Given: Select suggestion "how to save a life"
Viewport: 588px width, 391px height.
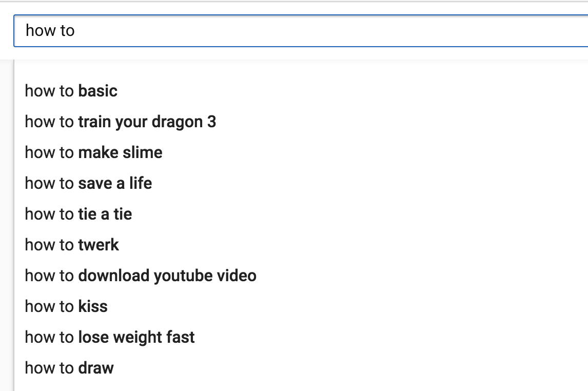Looking at the screenshot, I should 88,183.
